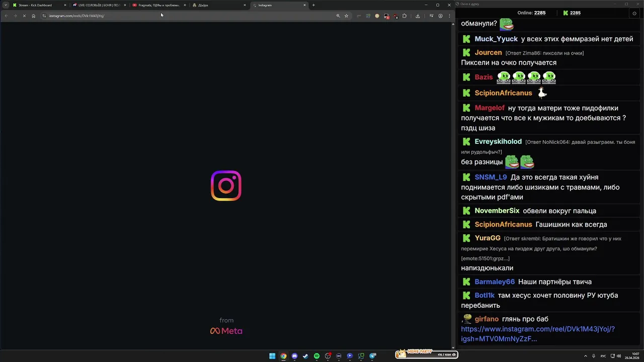Click the MEME PARTY 175/1500 widget
Viewport: 644px width, 362px height.
pos(426,354)
